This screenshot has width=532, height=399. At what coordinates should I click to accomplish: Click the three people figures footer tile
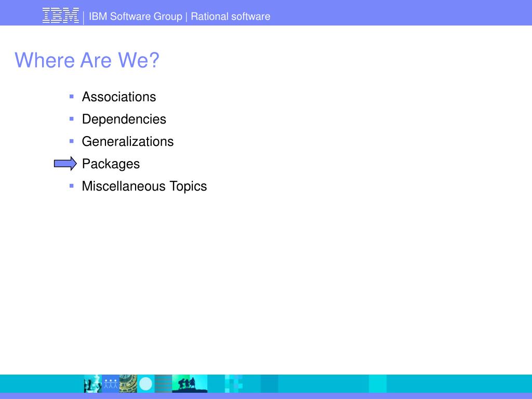coord(111,384)
